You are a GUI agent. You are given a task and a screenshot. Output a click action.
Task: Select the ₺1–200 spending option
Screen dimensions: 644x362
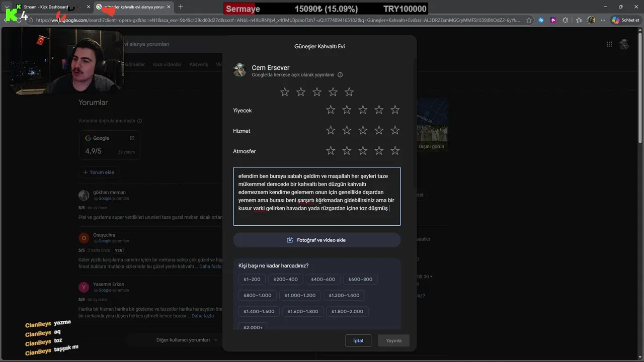tap(252, 279)
